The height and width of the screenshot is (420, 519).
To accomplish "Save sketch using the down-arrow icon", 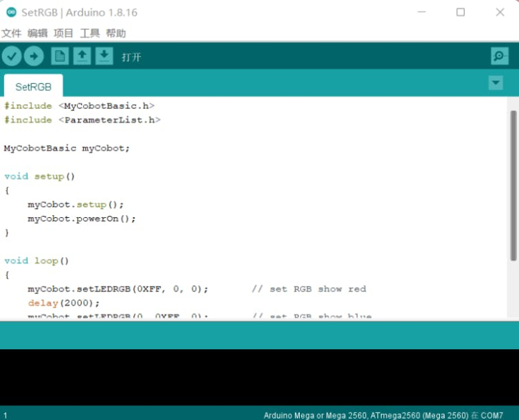I will tap(104, 56).
